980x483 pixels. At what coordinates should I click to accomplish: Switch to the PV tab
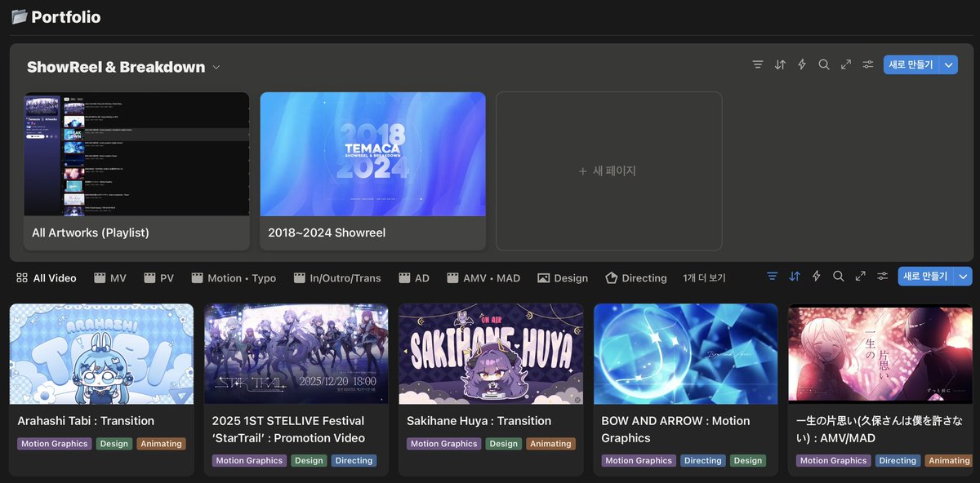pyautogui.click(x=159, y=278)
